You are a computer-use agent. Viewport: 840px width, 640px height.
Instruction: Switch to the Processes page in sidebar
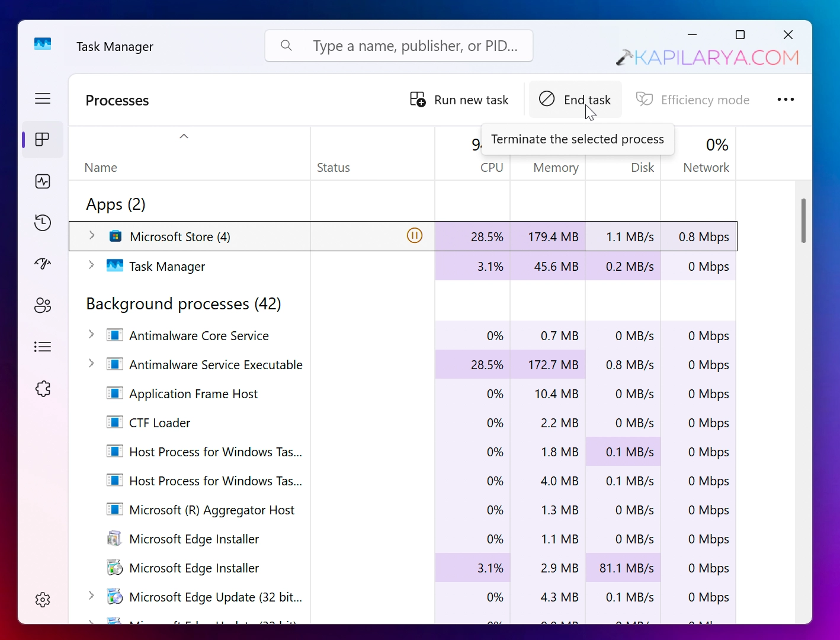[x=43, y=139]
